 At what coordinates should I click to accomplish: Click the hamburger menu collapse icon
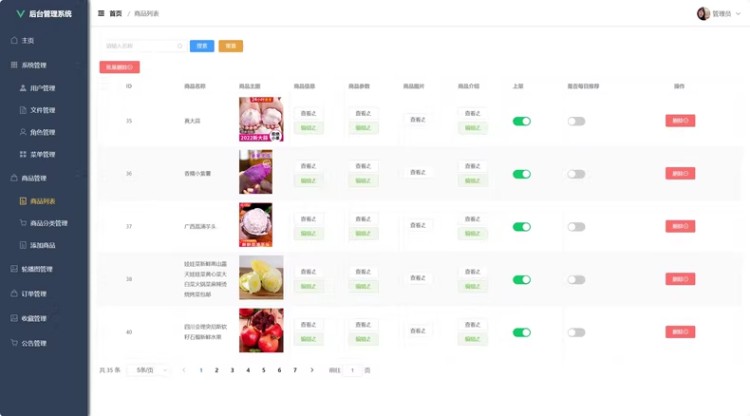coord(101,14)
